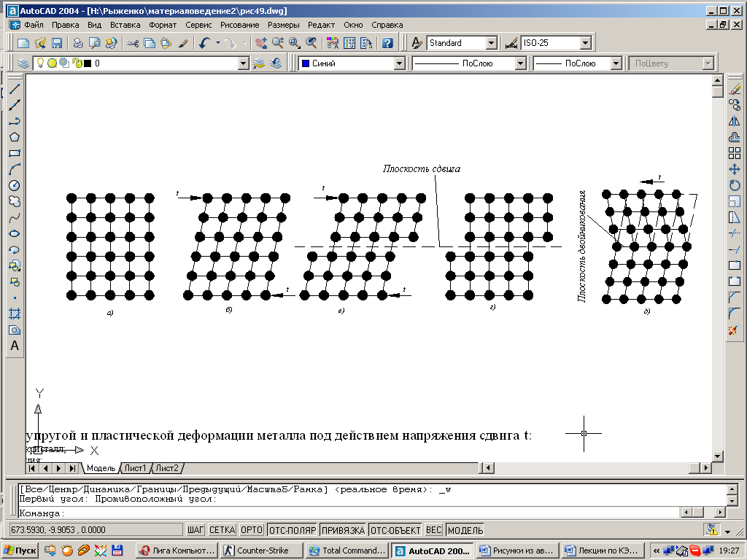Cut selection with the scissors icon
The height and width of the screenshot is (560, 747).
[133, 43]
